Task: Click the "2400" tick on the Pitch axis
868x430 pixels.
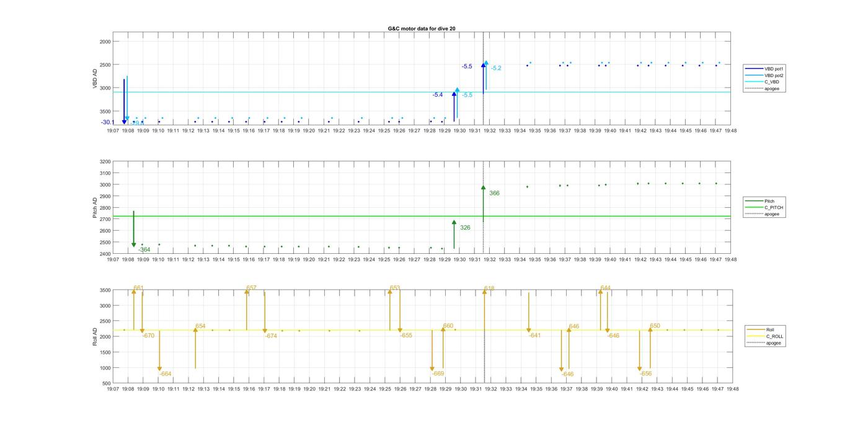Action: pos(105,254)
